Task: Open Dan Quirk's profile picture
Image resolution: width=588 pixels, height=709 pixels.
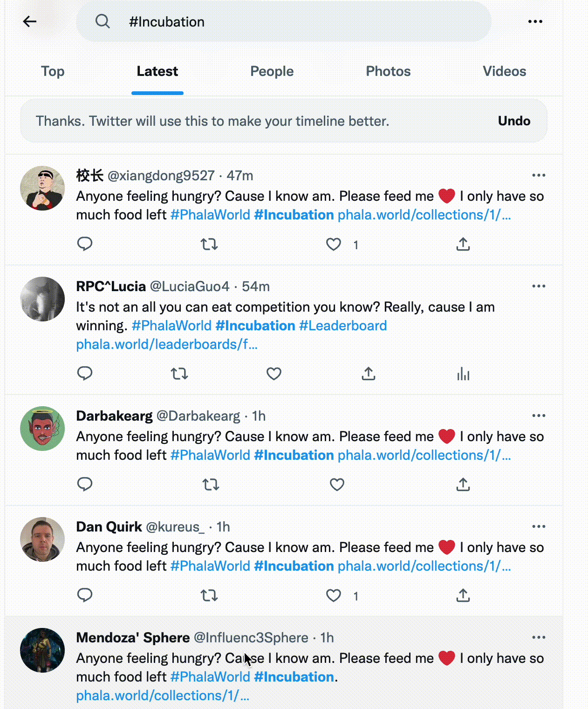Action: [x=42, y=539]
